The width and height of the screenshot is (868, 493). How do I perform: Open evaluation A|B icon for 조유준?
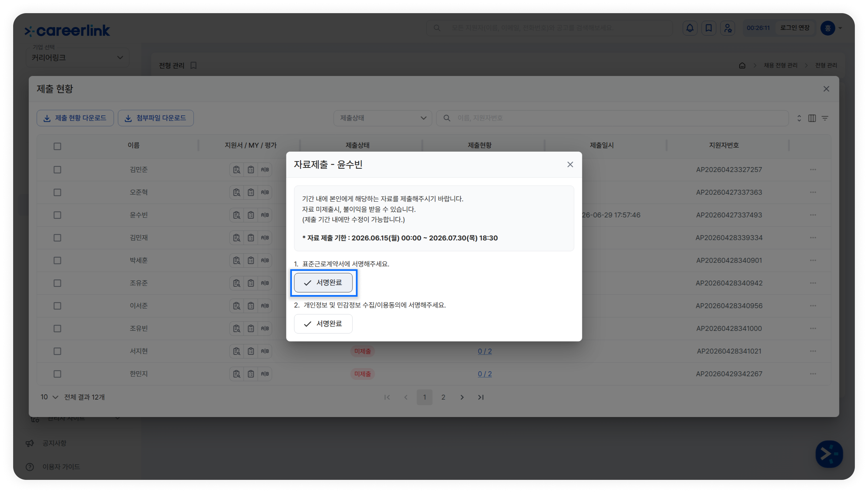point(265,283)
